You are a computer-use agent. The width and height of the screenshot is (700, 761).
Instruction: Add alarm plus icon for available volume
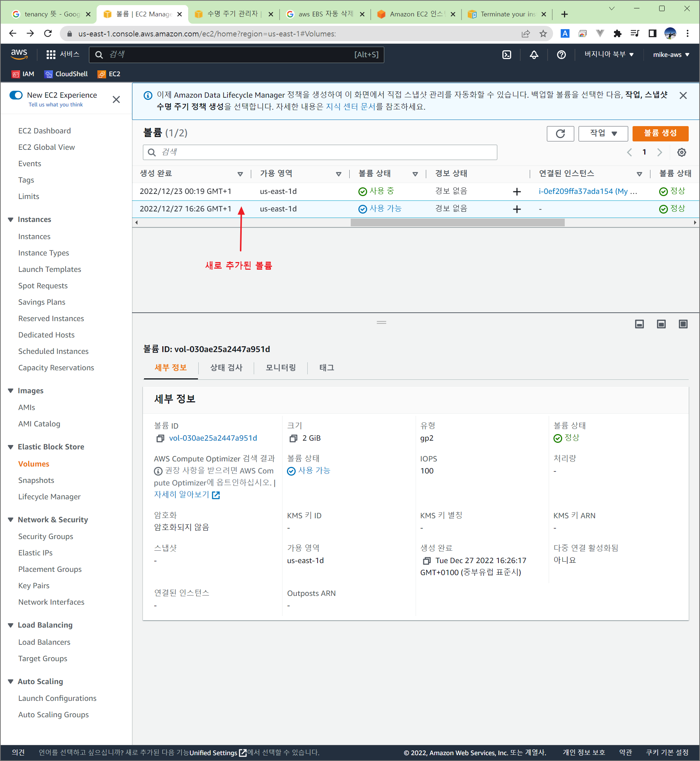[517, 209]
